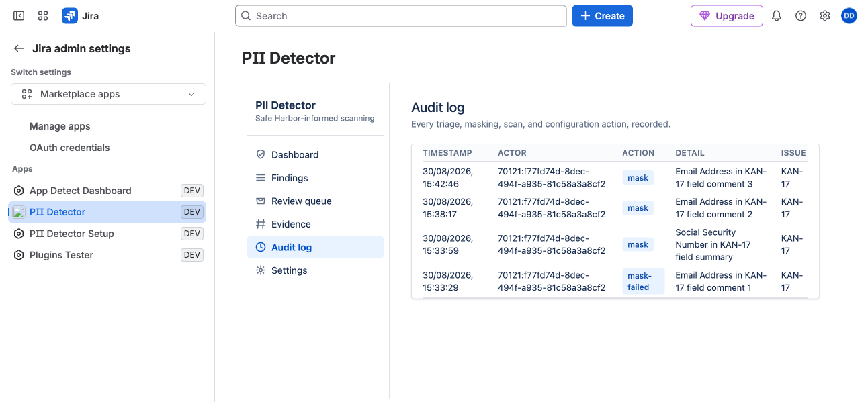
Task: Open Manage apps link
Action: [60, 126]
